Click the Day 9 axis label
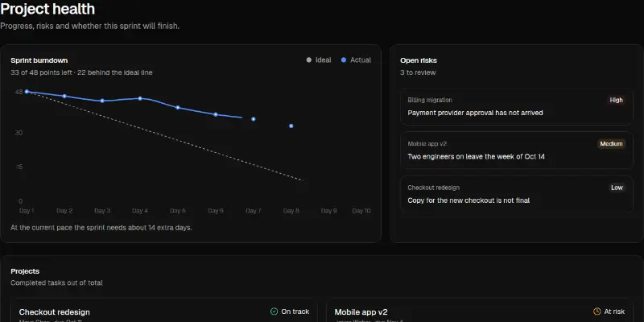Viewport: 644px width, 322px height. pos(329,211)
